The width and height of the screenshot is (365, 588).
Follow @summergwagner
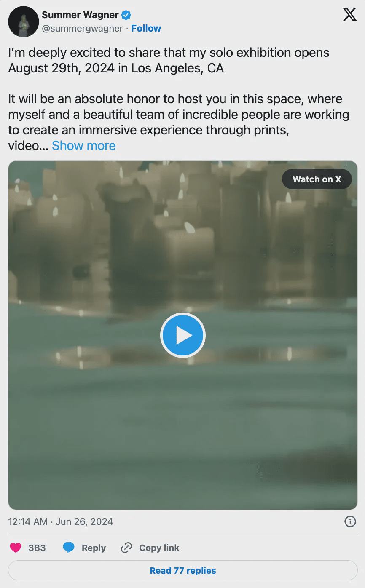tap(146, 28)
